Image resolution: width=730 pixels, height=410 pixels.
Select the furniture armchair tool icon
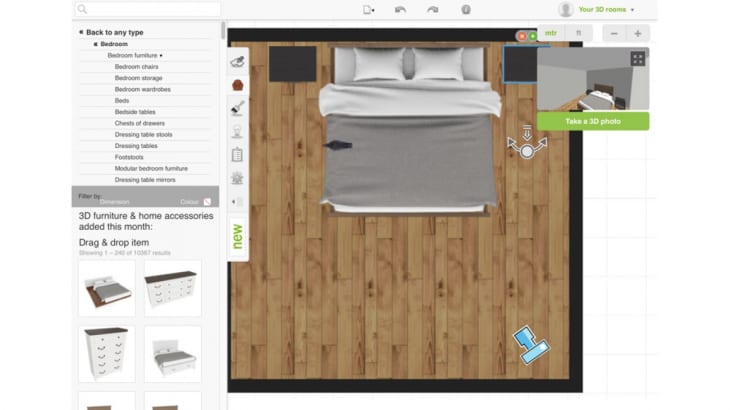click(x=237, y=85)
